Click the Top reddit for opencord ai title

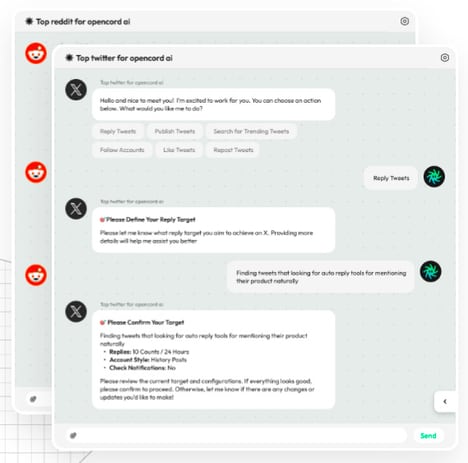pyautogui.click(x=83, y=22)
